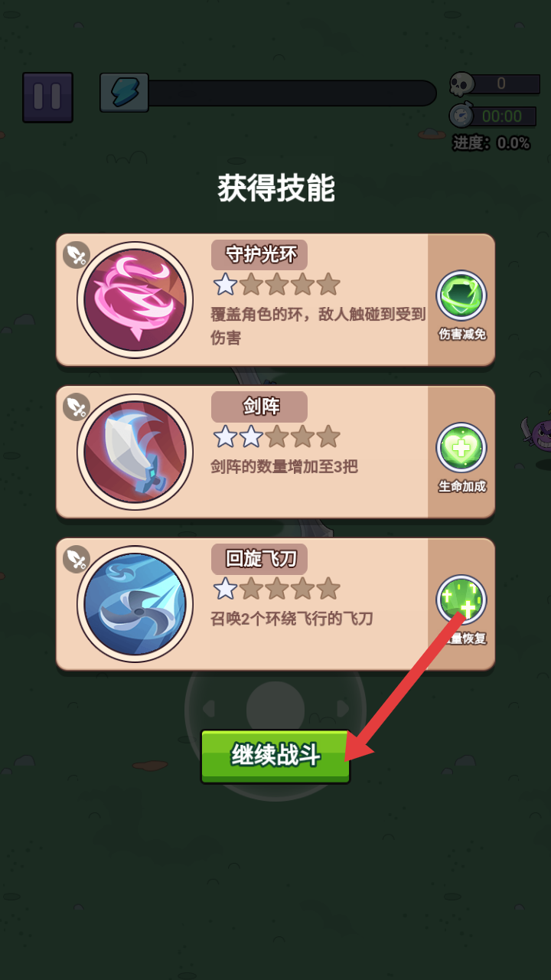The height and width of the screenshot is (980, 551).
Task: Tap the skull kill counter icon
Action: 461,84
